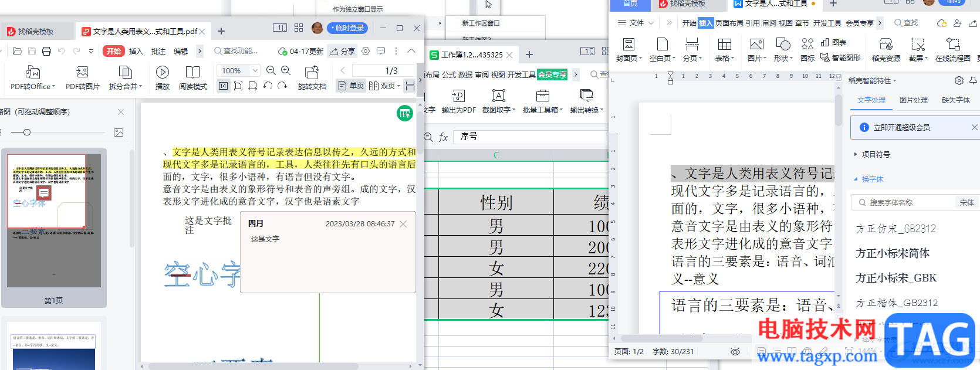Click the print icon in PDF window
This screenshot has width=980, height=370.
coord(47,51)
